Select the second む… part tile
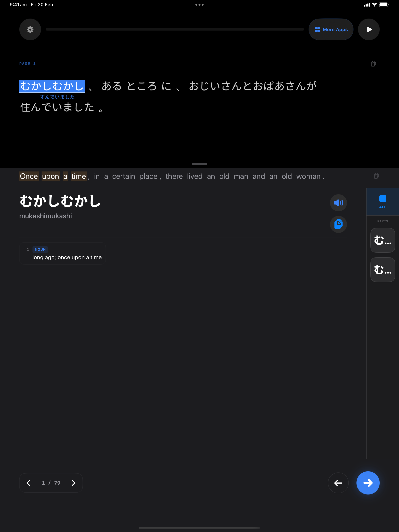This screenshot has height=532, width=399. click(x=382, y=270)
